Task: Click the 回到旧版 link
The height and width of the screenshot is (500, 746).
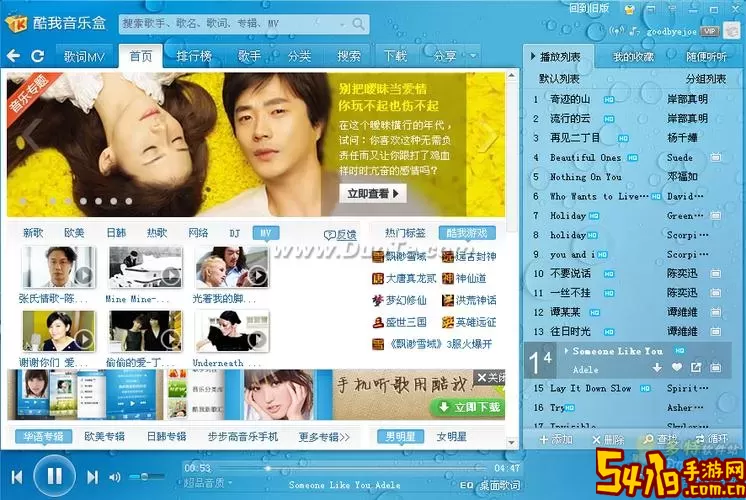Action: (590, 8)
